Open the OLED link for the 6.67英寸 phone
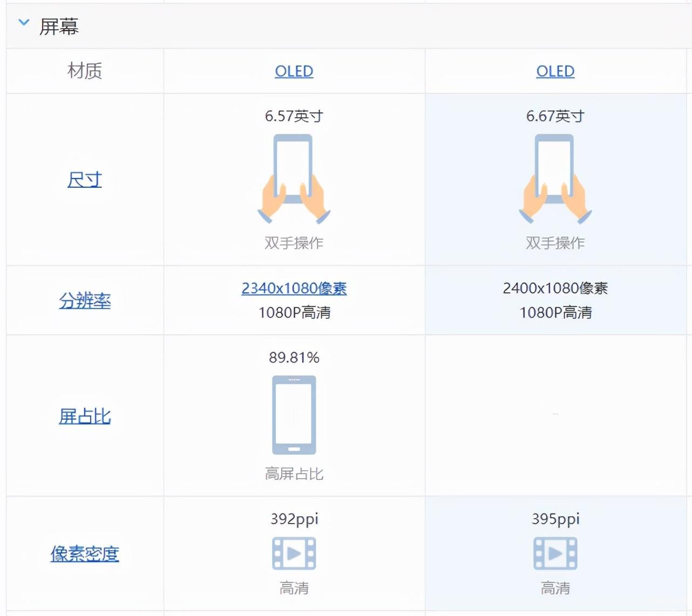This screenshot has height=616, width=692. tap(555, 71)
